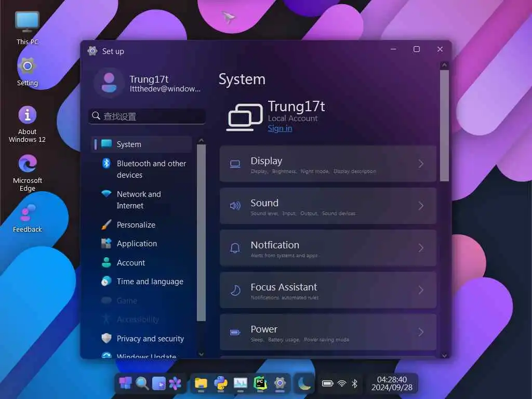Click the Start button in the taskbar
The width and height of the screenshot is (532, 399).
point(125,383)
